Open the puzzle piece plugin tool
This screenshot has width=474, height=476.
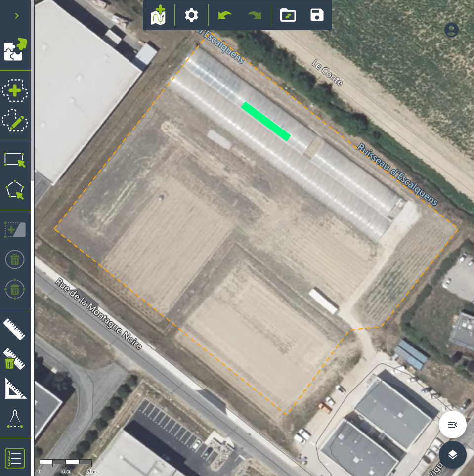coord(15,49)
